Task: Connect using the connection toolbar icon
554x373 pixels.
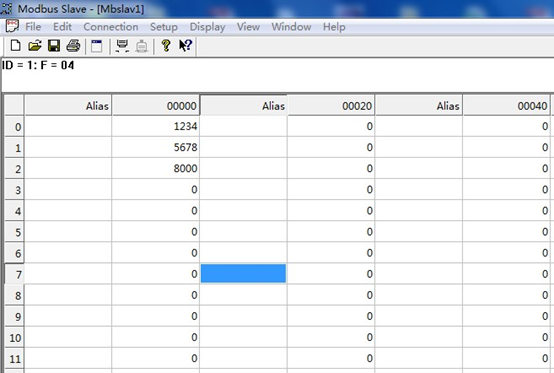Action: (x=122, y=46)
